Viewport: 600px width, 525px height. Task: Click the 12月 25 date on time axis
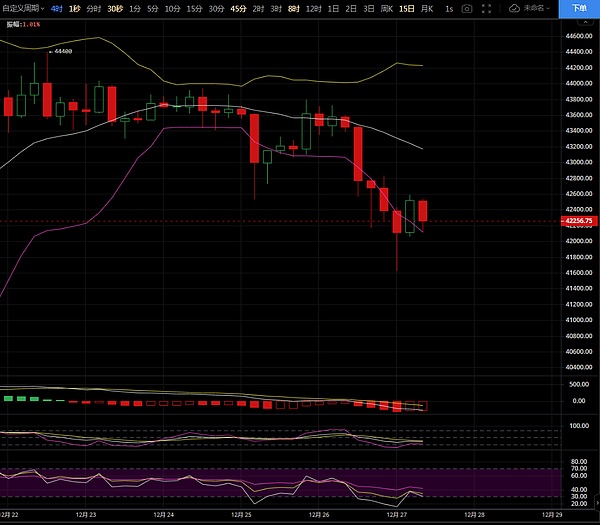pos(240,514)
